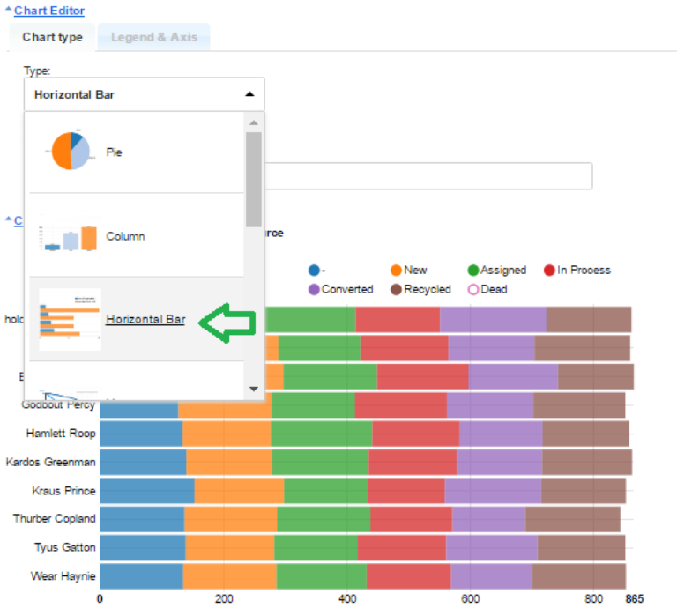The image size is (677, 616).
Task: Click Thurber Copland's brown Recycled segment
Action: pyautogui.click(x=573, y=519)
